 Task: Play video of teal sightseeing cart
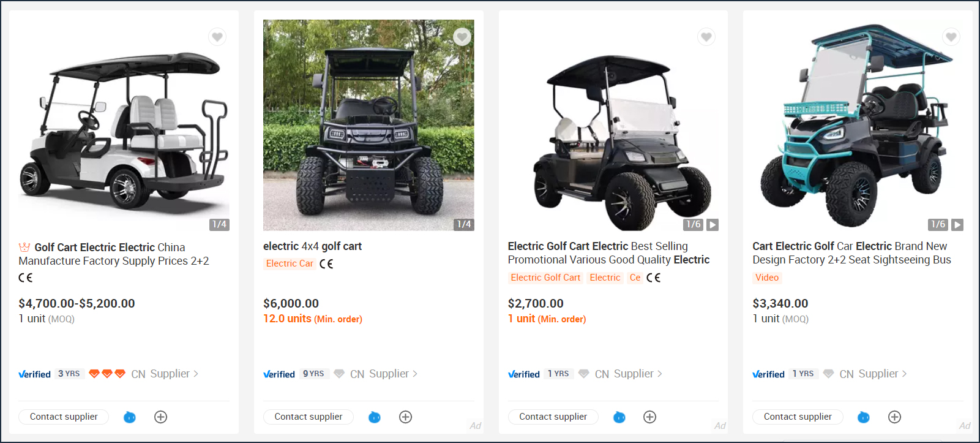click(958, 225)
